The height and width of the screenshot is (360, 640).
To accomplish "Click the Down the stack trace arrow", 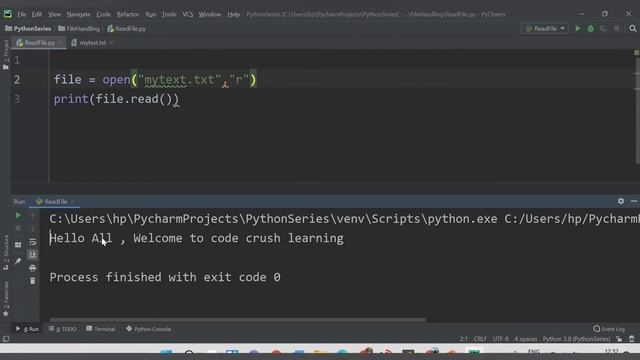I will coord(33,228).
